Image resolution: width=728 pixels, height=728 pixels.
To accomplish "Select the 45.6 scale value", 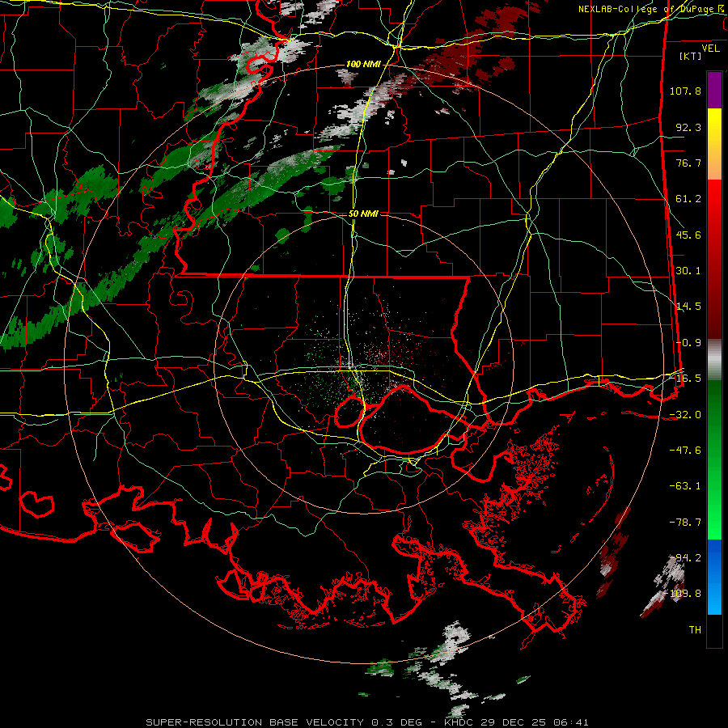I will (x=688, y=235).
